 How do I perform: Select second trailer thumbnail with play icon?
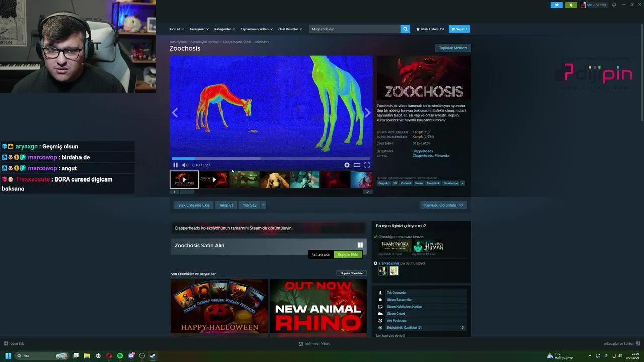pyautogui.click(x=214, y=179)
